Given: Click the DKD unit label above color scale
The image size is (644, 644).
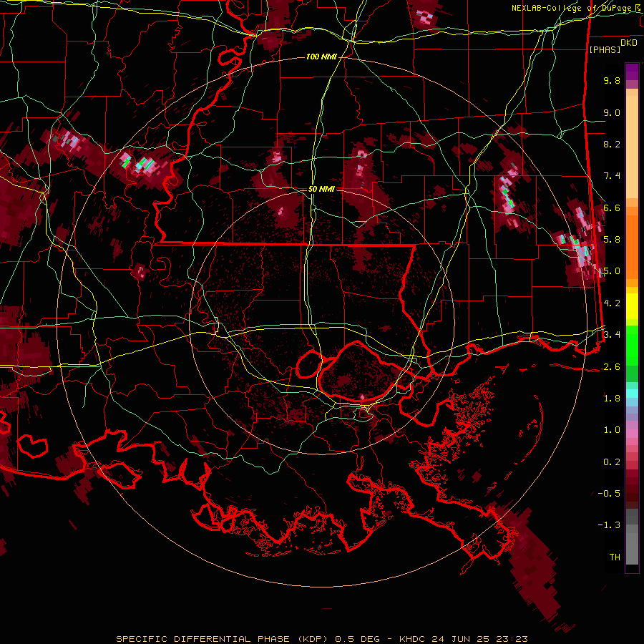Looking at the screenshot, I should pyautogui.click(x=629, y=43).
